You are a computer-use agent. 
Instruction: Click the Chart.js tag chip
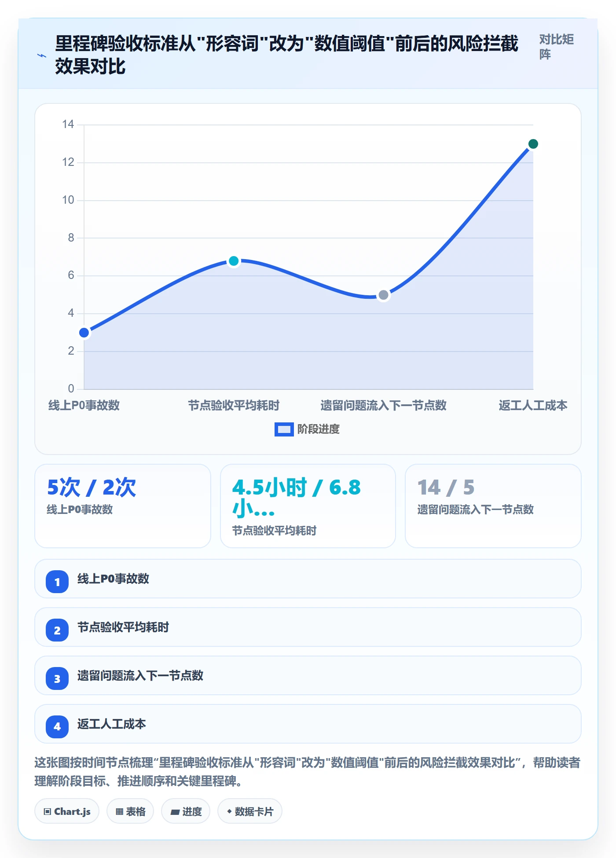[x=67, y=811]
